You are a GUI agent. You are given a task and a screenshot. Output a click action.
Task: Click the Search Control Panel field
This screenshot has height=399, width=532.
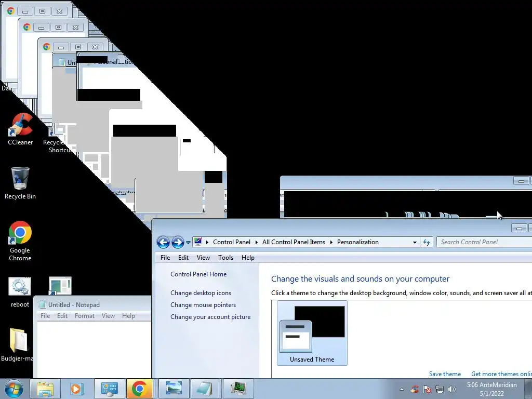click(484, 242)
